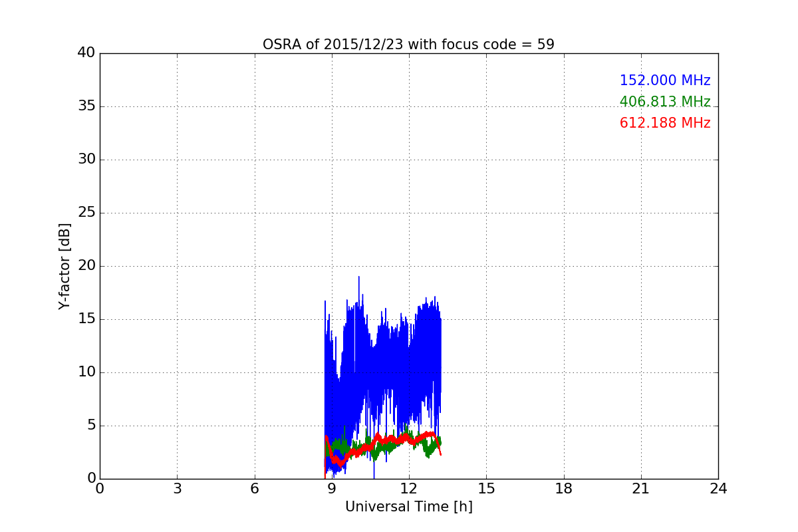This screenshot has height=532, width=798.
Task: Click the x-axis tick label 15
Action: tap(486, 489)
